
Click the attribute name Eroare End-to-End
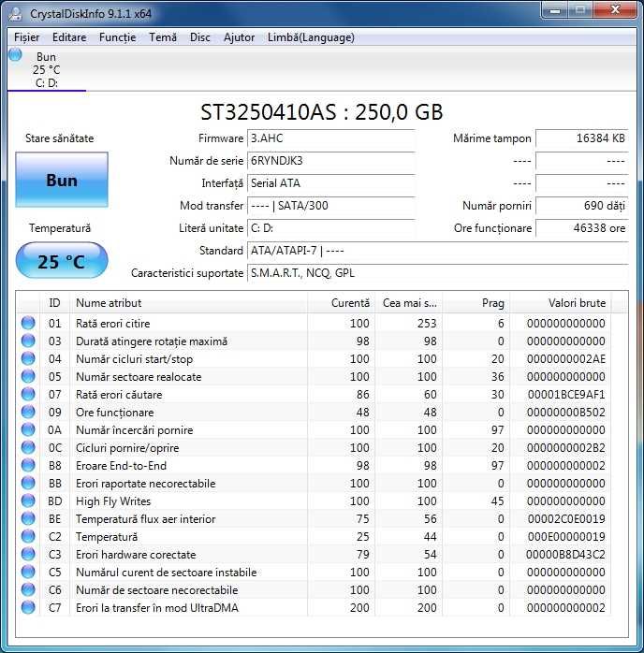coord(122,466)
